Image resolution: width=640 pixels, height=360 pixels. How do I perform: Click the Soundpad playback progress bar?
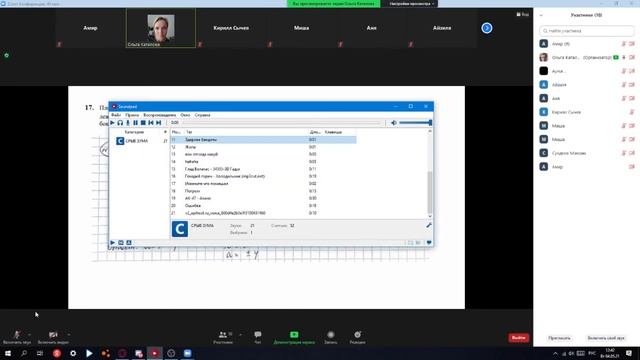[x=282, y=122]
